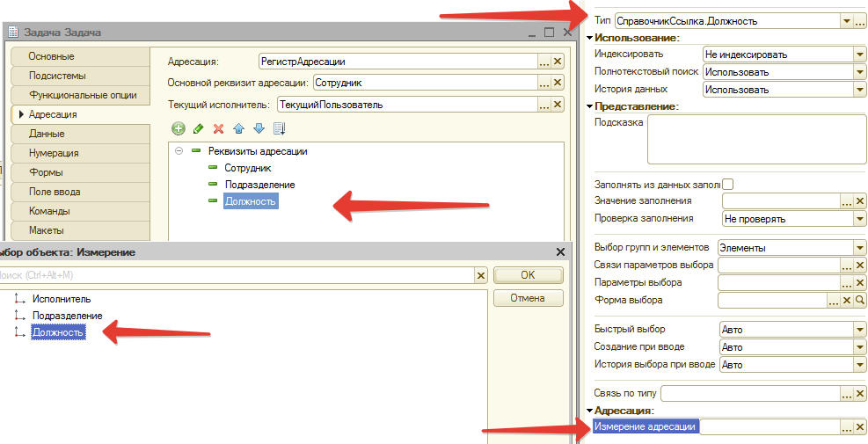Image resolution: width=868 pixels, height=444 pixels.
Task: Clear the Форма выбора field
Action: pos(846,300)
